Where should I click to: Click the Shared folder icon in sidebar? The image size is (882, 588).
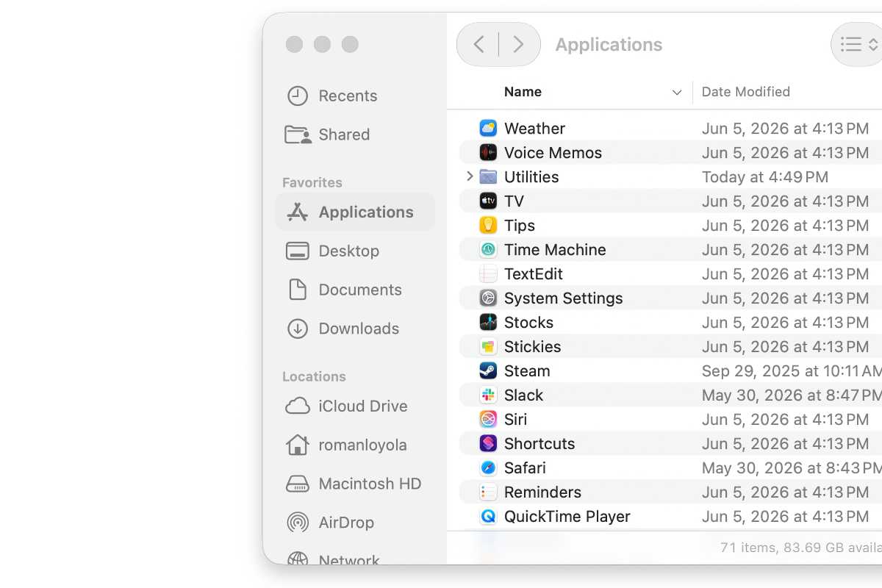click(x=298, y=135)
